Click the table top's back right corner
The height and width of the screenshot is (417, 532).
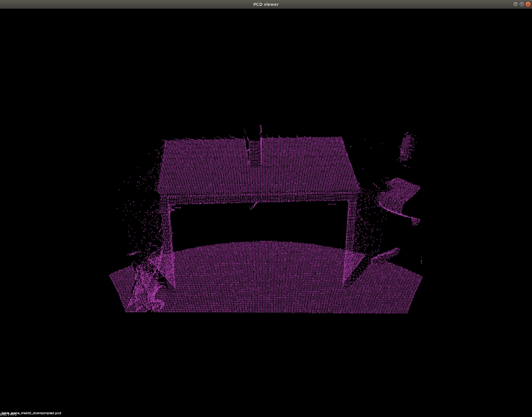tap(340, 140)
